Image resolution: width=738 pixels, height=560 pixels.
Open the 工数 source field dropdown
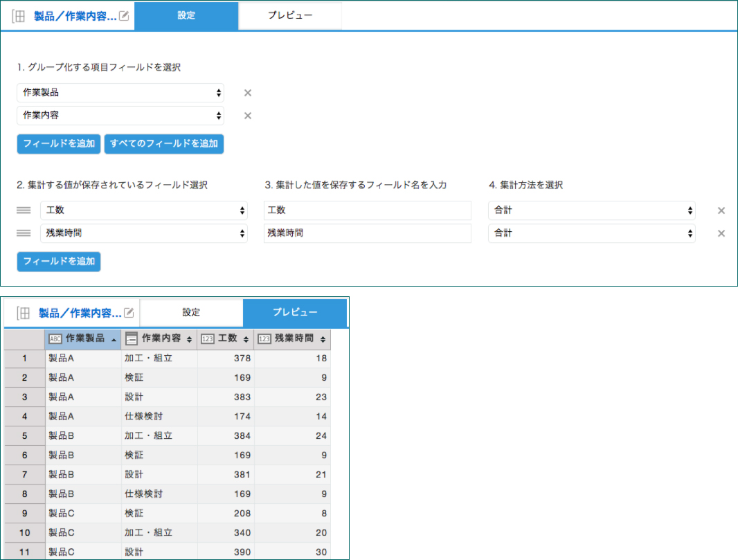click(144, 210)
